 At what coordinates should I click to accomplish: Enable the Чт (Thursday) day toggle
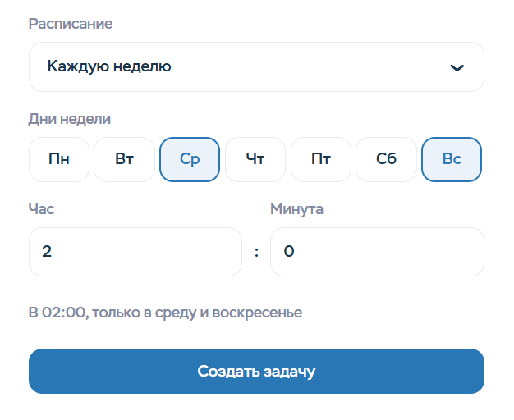[x=255, y=159]
